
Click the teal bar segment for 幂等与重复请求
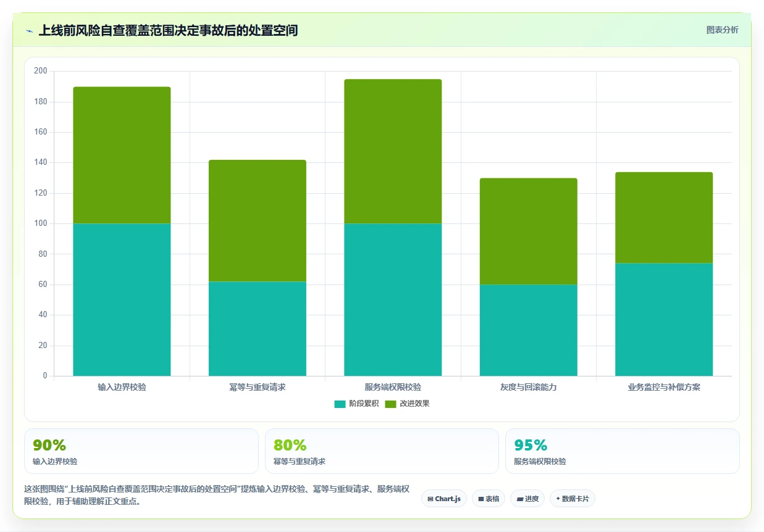258,328
